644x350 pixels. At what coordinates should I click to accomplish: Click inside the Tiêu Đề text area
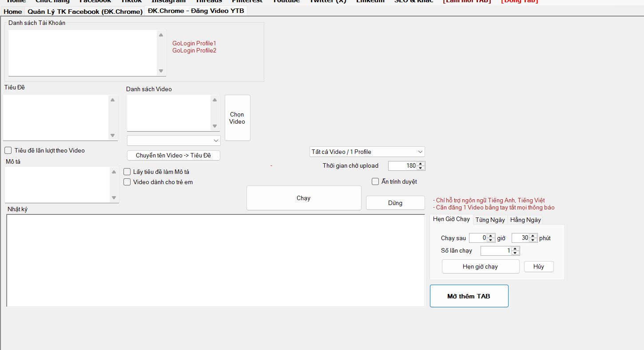(x=56, y=117)
